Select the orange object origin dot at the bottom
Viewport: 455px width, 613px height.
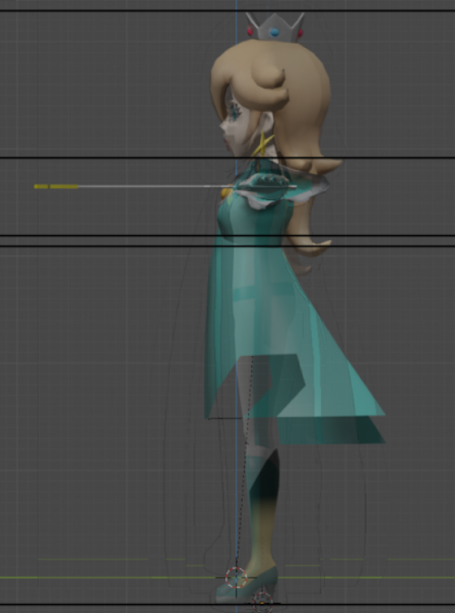pyautogui.click(x=262, y=603)
